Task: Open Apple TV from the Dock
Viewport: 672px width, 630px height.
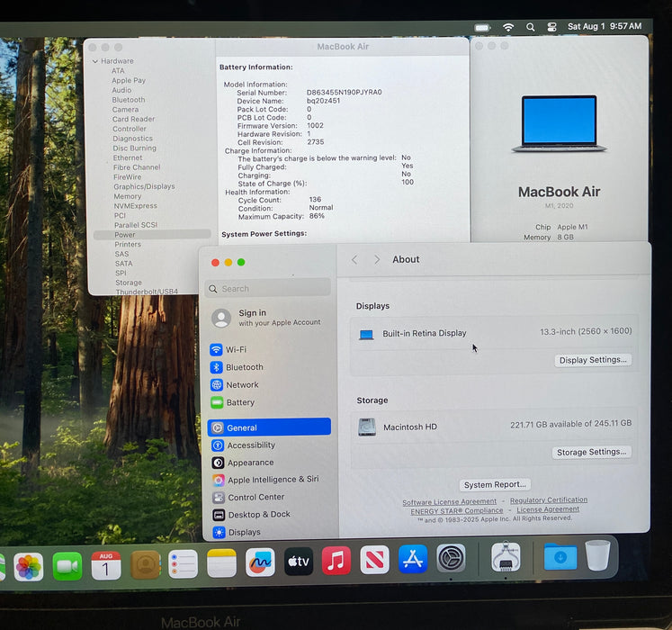Action: click(x=299, y=561)
